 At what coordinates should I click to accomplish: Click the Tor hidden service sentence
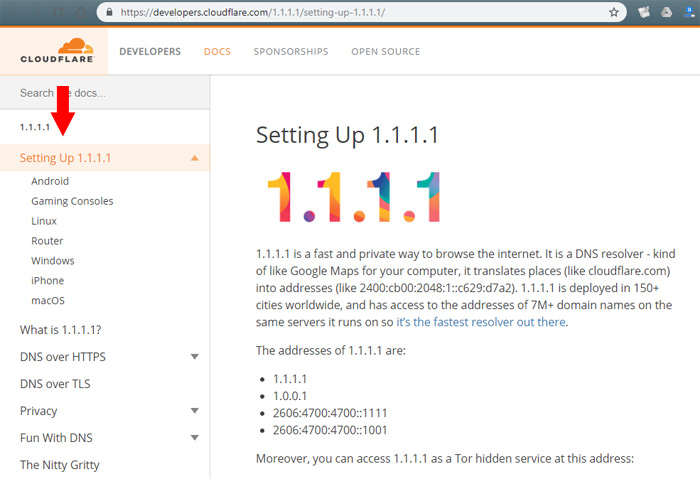(x=445, y=458)
